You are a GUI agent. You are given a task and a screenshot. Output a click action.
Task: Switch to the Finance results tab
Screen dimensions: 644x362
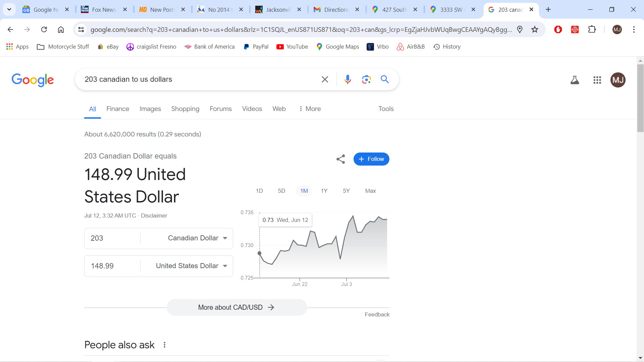coord(118,109)
